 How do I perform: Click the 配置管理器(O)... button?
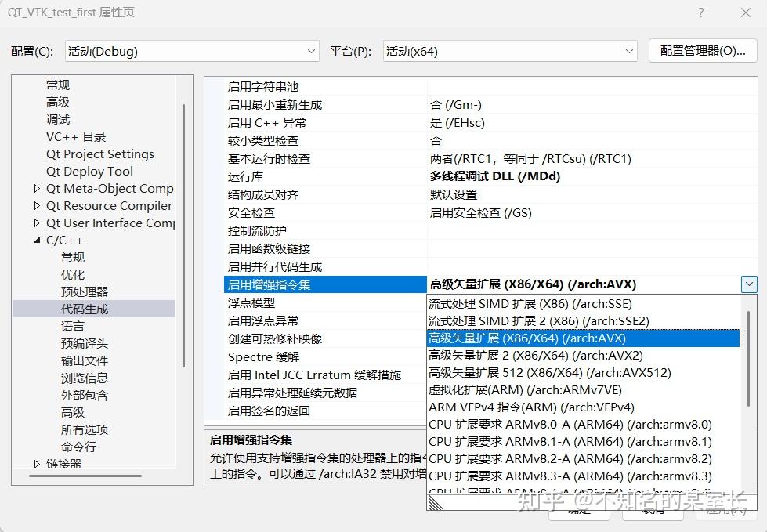tap(703, 51)
